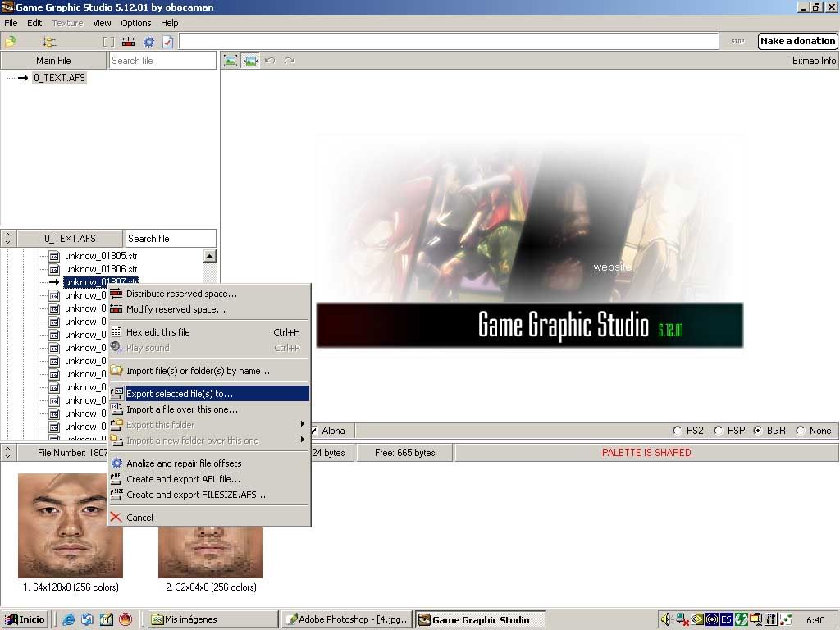840x630 pixels.
Task: Click the open file folder toolbar icon
Action: [10, 41]
